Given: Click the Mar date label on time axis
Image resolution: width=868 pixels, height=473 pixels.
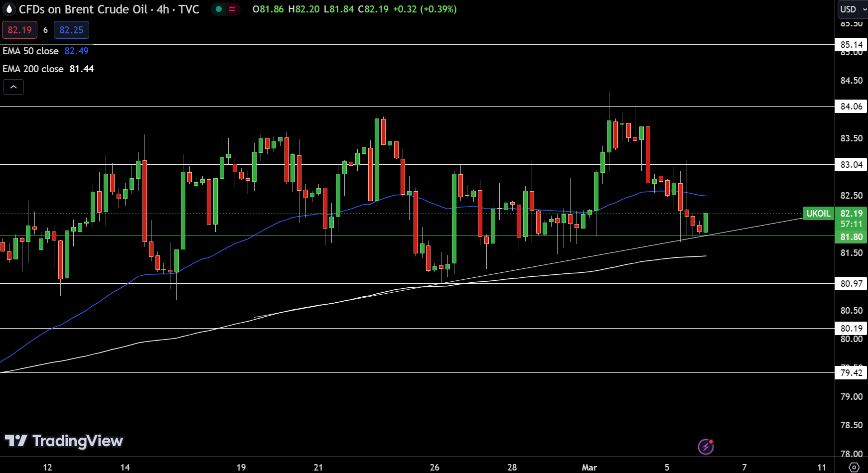Looking at the screenshot, I should [x=589, y=467].
